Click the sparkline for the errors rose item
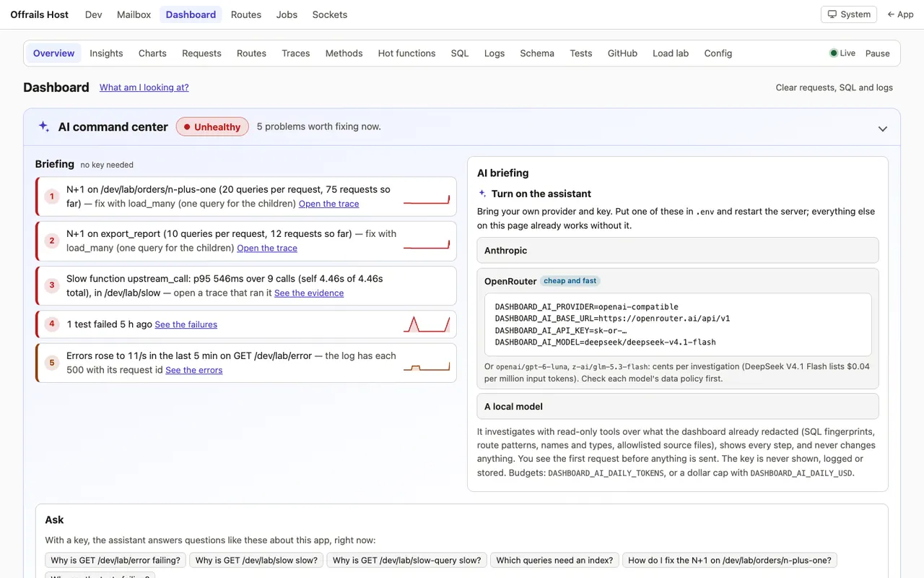This screenshot has width=924, height=578. click(x=427, y=368)
